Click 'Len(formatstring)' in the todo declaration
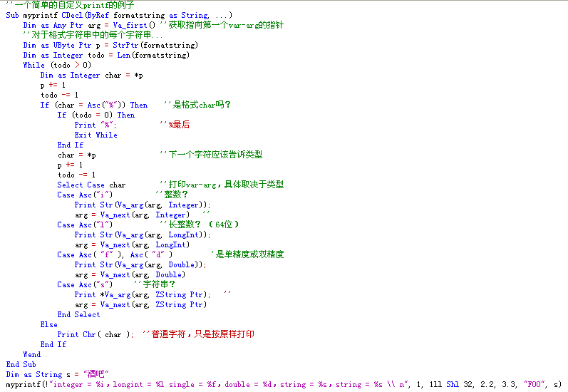Viewport: 568px width, 392px height. [x=153, y=55]
